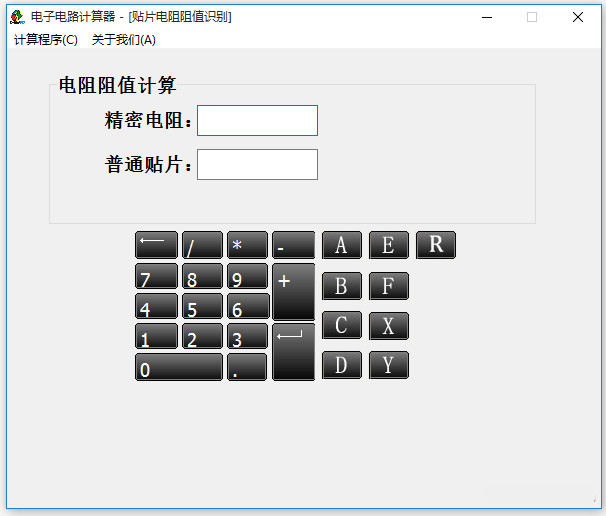This screenshot has width=606, height=516.
Task: Focus the 普通贴片 input field
Action: 257,165
